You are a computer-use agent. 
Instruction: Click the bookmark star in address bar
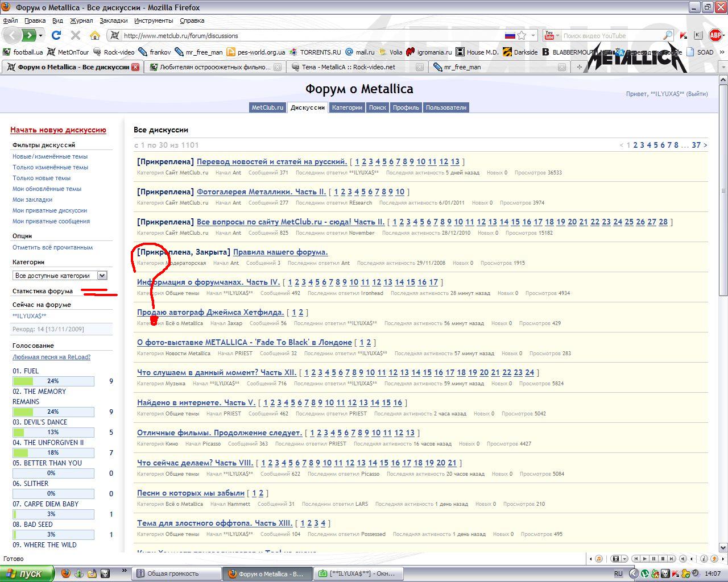pos(522,35)
